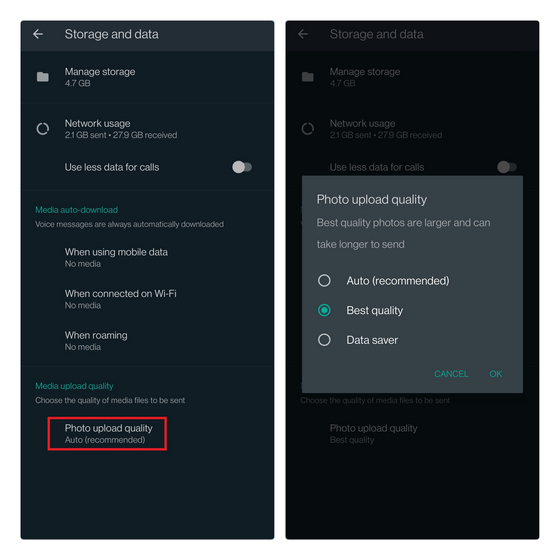Go back from Storage and data screen
560x560 pixels.
[x=38, y=34]
